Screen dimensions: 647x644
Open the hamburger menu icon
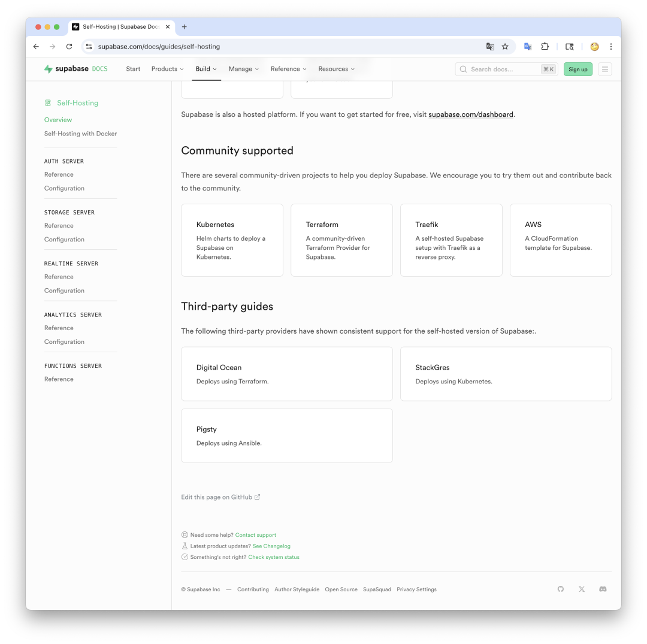pos(605,69)
